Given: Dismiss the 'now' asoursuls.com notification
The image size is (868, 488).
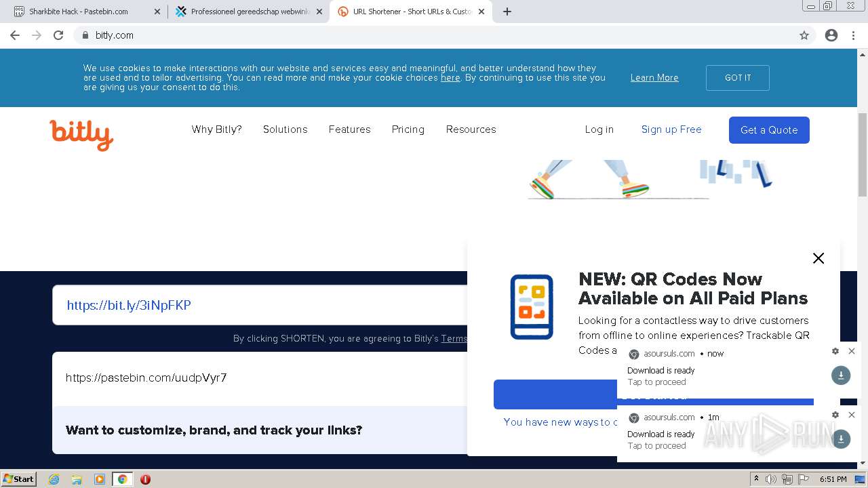Looking at the screenshot, I should pos(852,351).
